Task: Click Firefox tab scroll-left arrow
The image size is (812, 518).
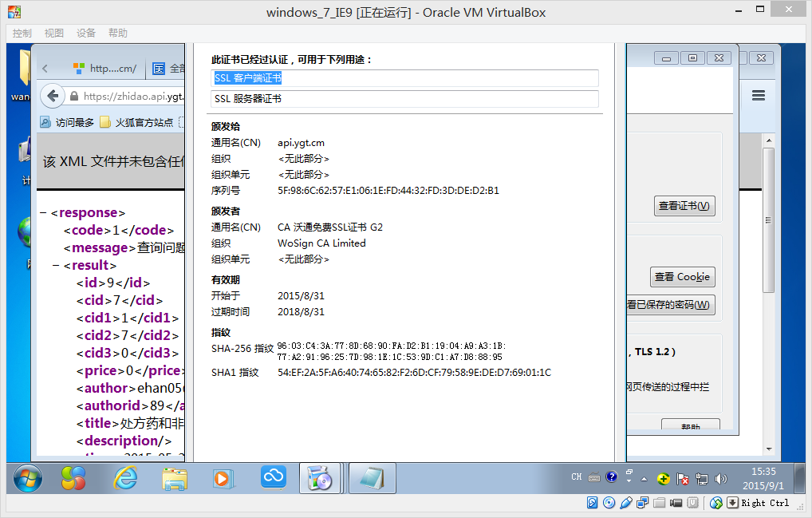Action: pyautogui.click(x=45, y=68)
